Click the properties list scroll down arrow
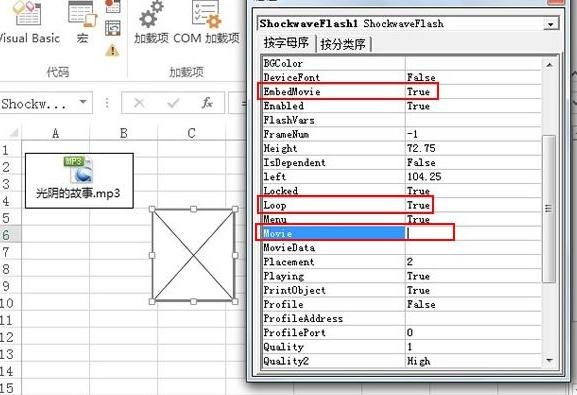Screen dimensions: 577x395 (549, 360)
